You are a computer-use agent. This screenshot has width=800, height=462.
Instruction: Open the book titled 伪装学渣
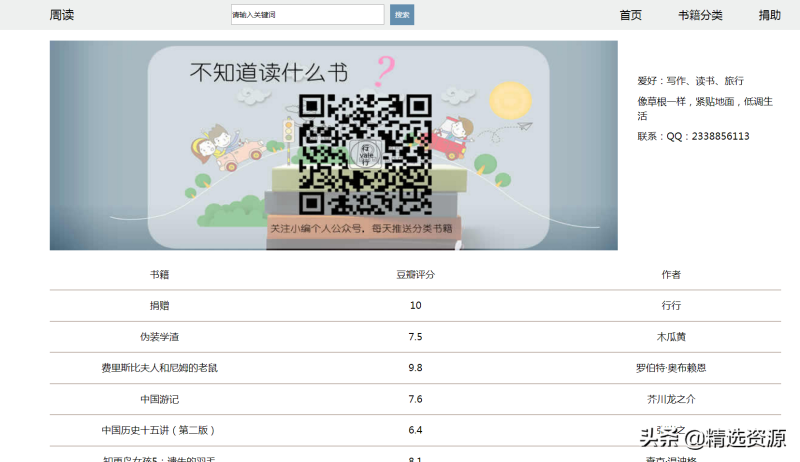pos(159,337)
